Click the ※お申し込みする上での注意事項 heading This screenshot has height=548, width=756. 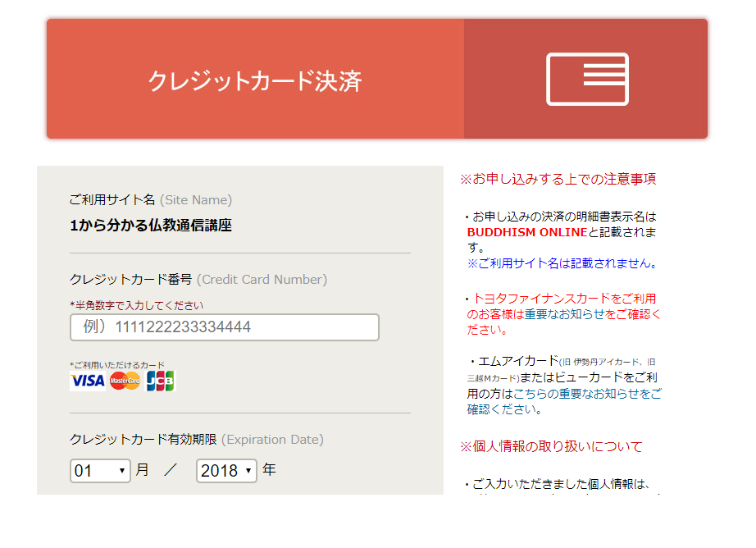point(558,179)
